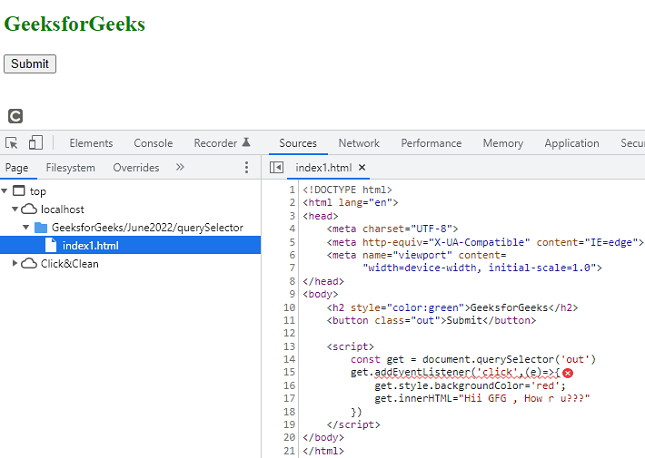Screen dimensions: 645x458
Task: Click the html lang="en" line
Action: [350, 202]
